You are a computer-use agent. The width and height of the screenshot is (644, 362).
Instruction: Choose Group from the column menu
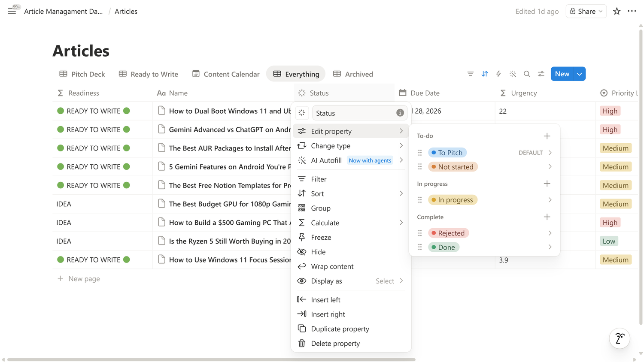pos(351,208)
